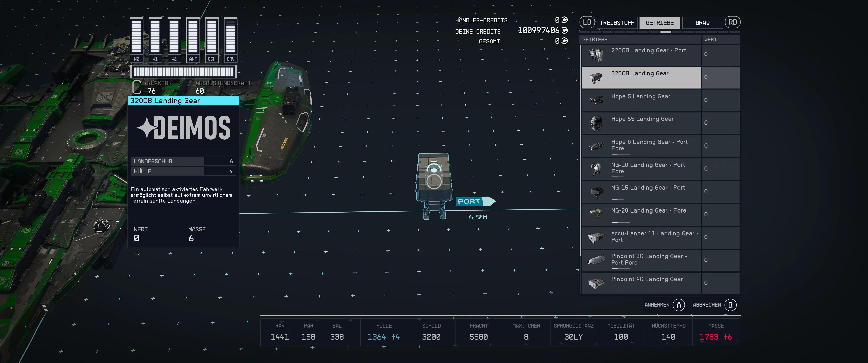
Task: Click the Sprungdistanz value 30LY
Action: [574, 337]
